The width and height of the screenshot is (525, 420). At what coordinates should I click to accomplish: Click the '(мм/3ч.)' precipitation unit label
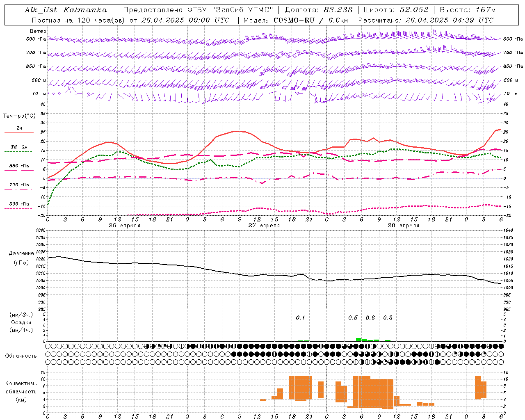21,315
